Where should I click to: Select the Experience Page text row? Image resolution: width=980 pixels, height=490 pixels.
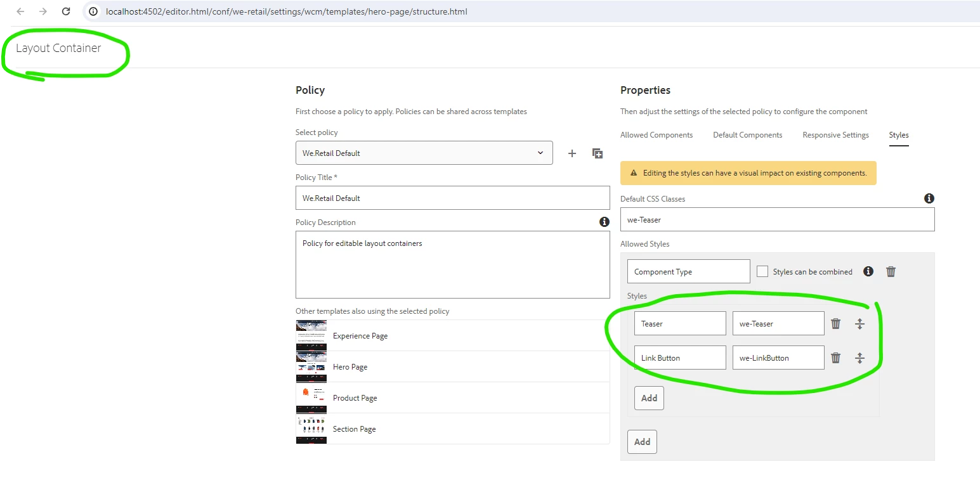click(360, 336)
